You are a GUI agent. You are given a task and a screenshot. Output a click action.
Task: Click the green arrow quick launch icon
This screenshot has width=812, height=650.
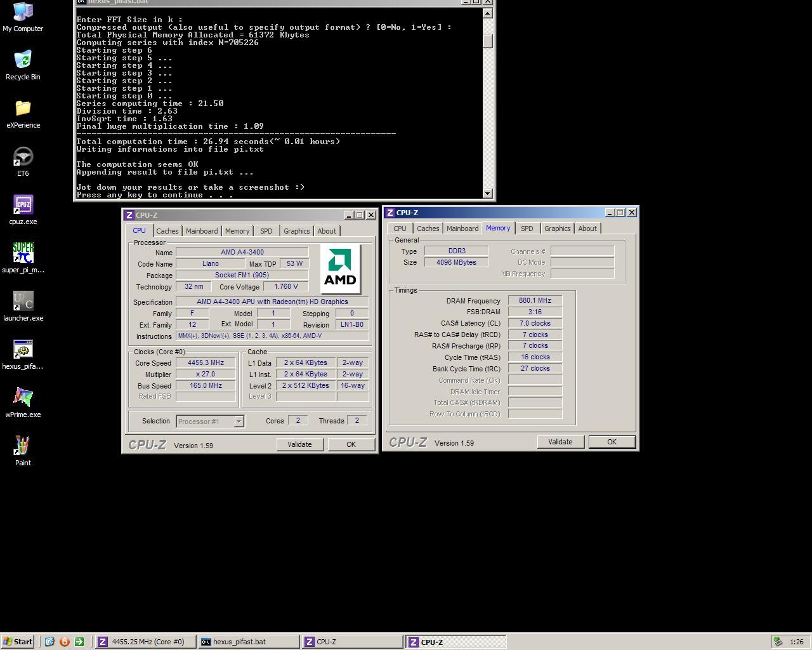pos(79,642)
